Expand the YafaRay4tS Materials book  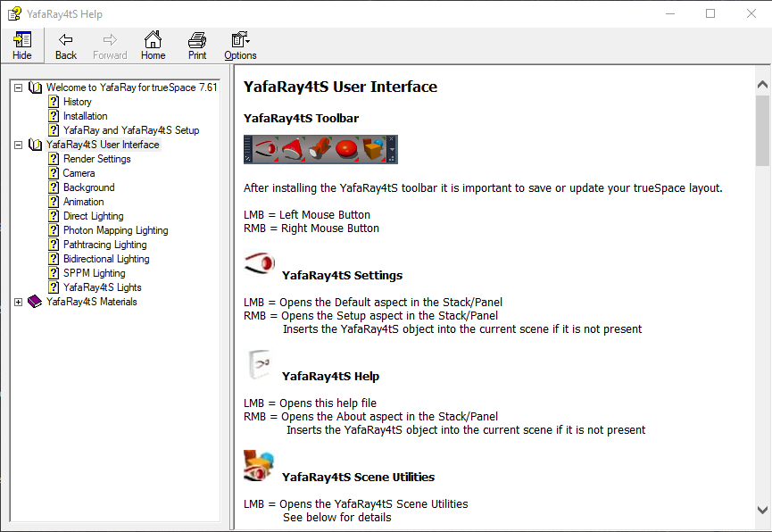18,302
